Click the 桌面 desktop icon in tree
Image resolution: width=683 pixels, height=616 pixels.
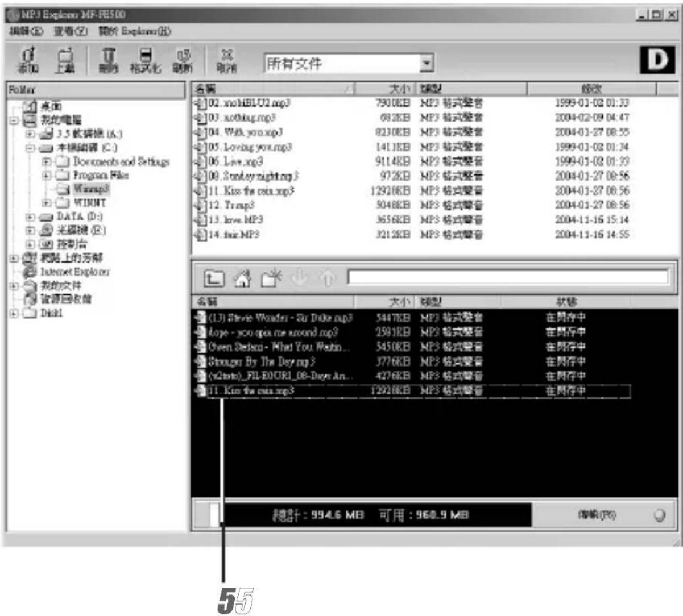tap(30, 106)
